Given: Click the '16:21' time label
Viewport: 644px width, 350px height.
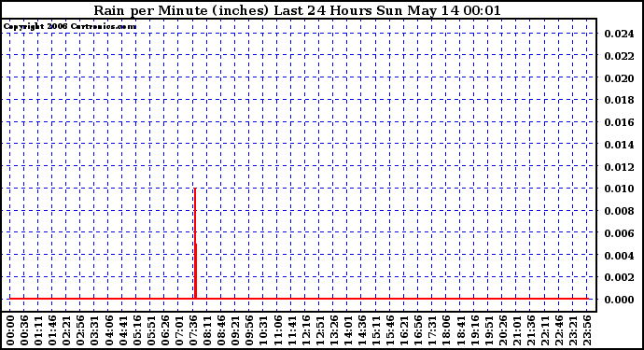Looking at the screenshot, I should [x=404, y=330].
